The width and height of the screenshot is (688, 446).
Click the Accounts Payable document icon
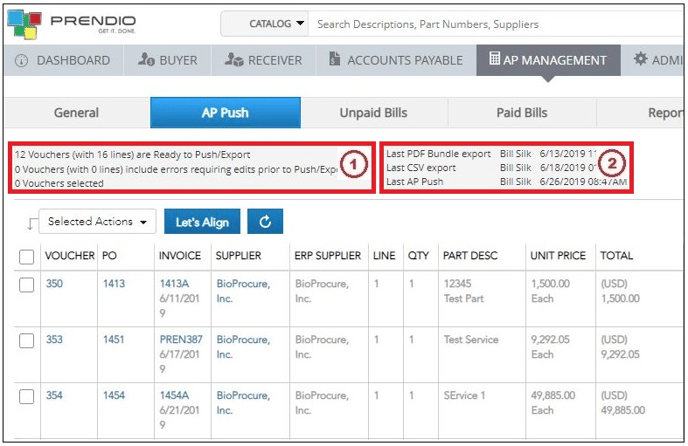point(335,59)
